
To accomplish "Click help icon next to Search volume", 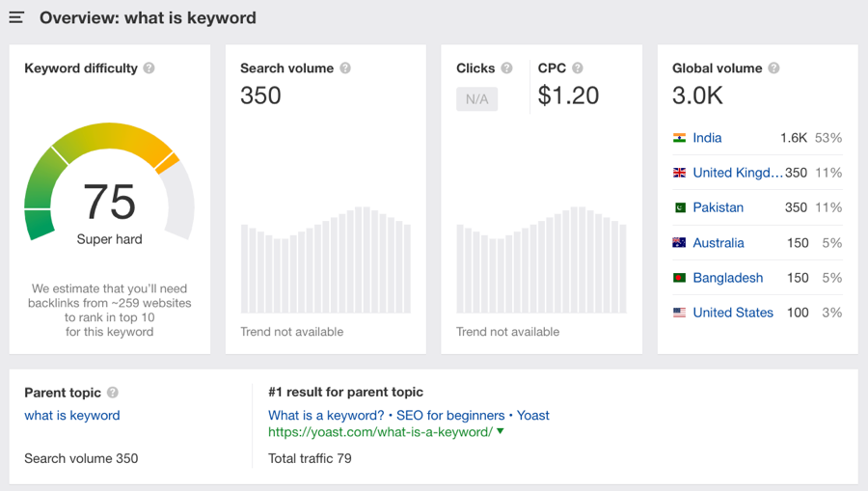I will [x=345, y=68].
